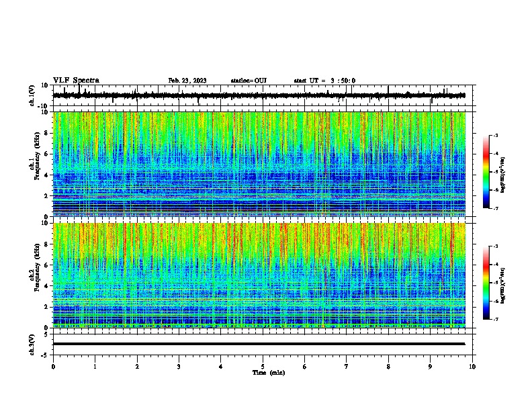Screen dimensions: 532x411
Task: Click the "Time (min)" axis title
Action: coord(269,373)
